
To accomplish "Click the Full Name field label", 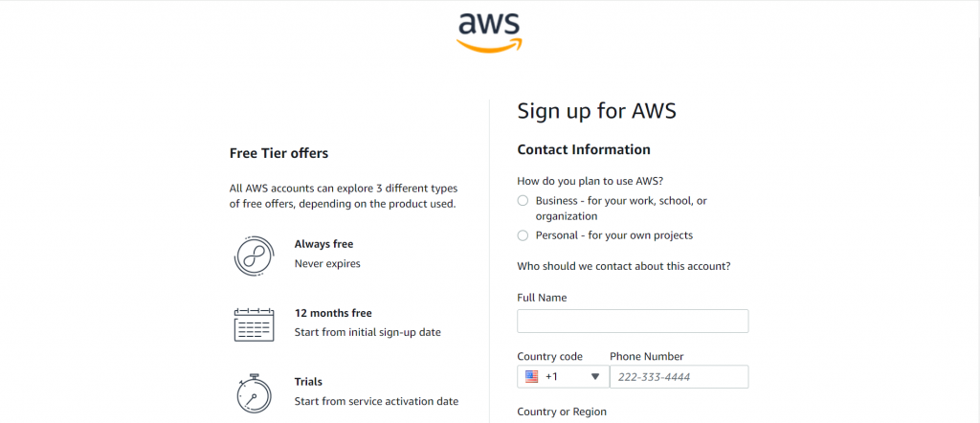I will pyautogui.click(x=542, y=298).
